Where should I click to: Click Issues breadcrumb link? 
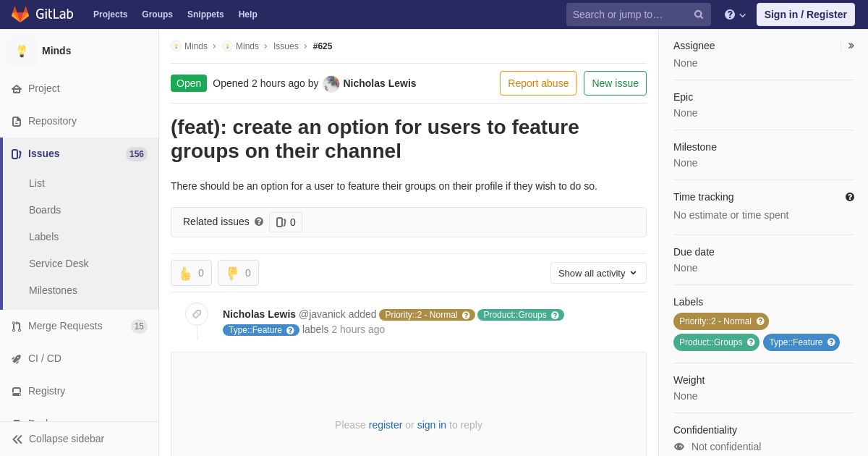click(x=286, y=46)
